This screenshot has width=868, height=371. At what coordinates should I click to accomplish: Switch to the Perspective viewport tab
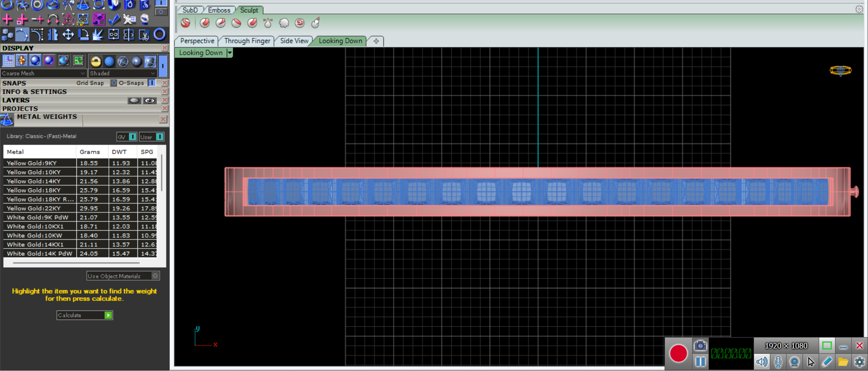[x=197, y=41]
